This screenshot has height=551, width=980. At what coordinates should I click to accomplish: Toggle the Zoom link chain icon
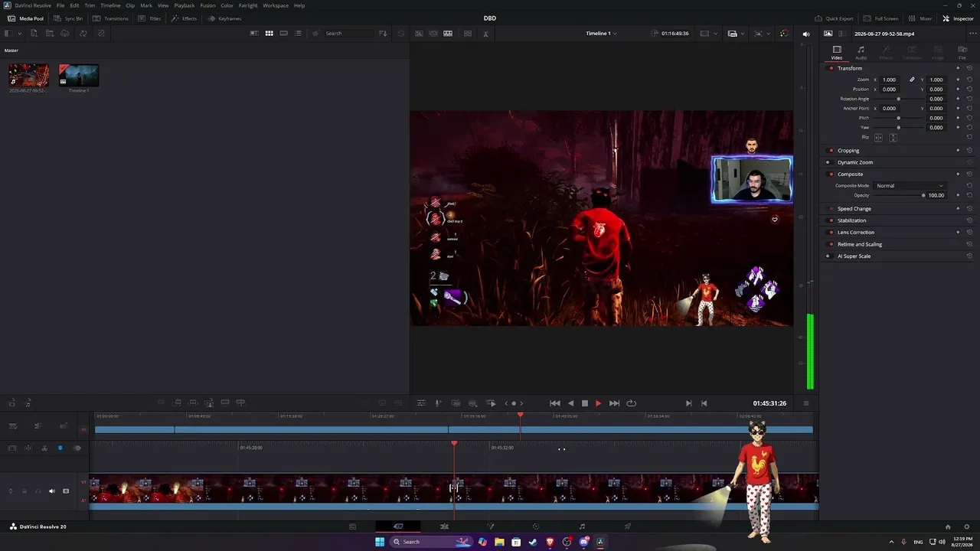(912, 80)
